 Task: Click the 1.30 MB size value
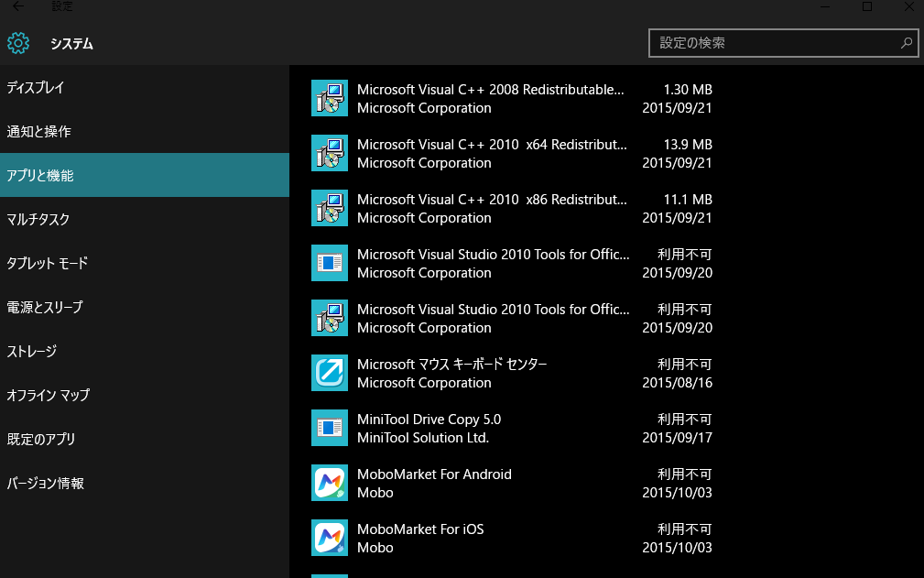688,90
